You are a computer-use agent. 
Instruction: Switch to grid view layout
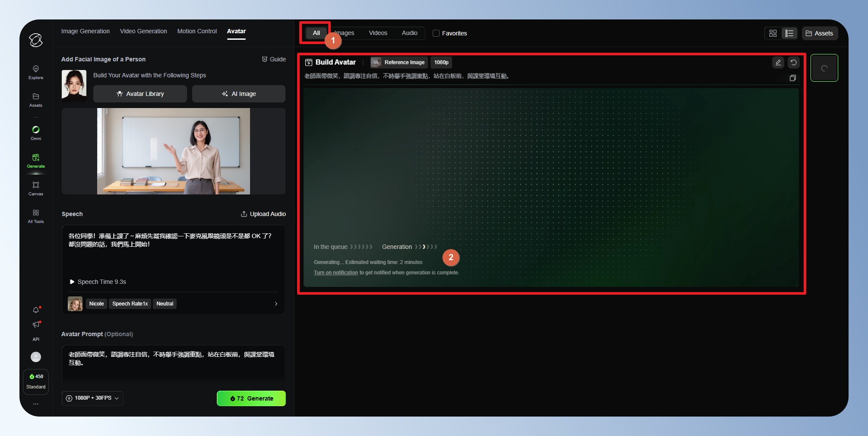coord(773,33)
